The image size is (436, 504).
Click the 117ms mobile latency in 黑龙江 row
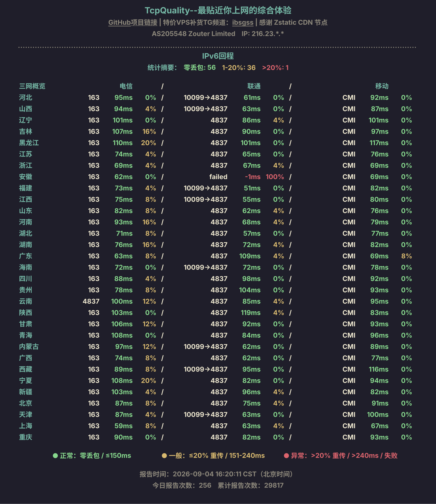(379, 143)
